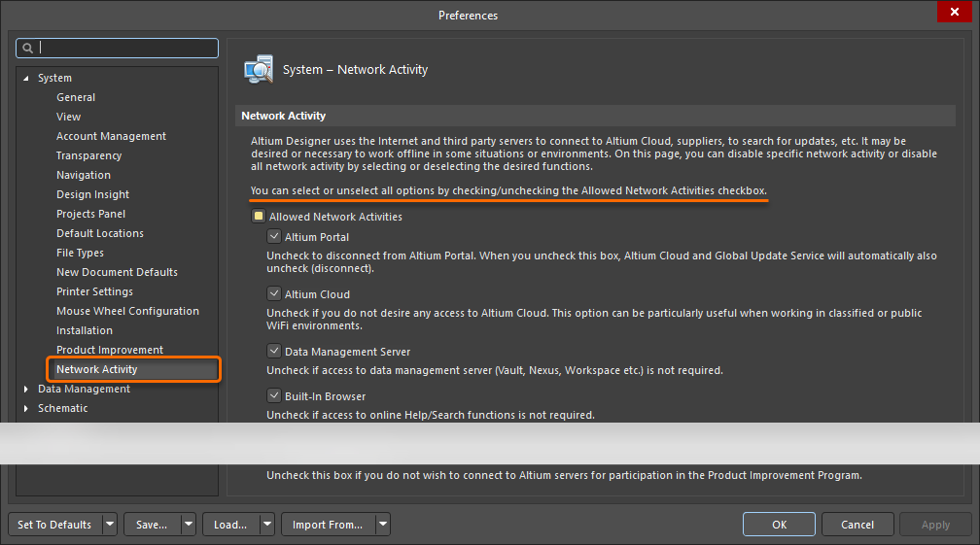
Task: Select the Installation page
Action: tap(85, 329)
